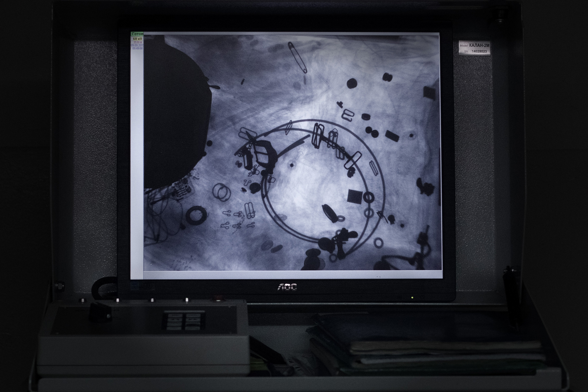588x392 pixels.
Task: Click the AOC logo on monitor bezel
Action: (x=287, y=287)
